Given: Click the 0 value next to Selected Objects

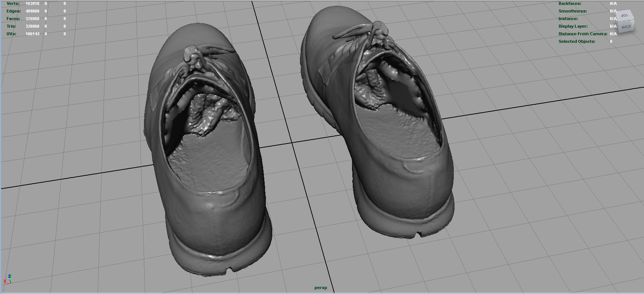Looking at the screenshot, I should (x=611, y=41).
